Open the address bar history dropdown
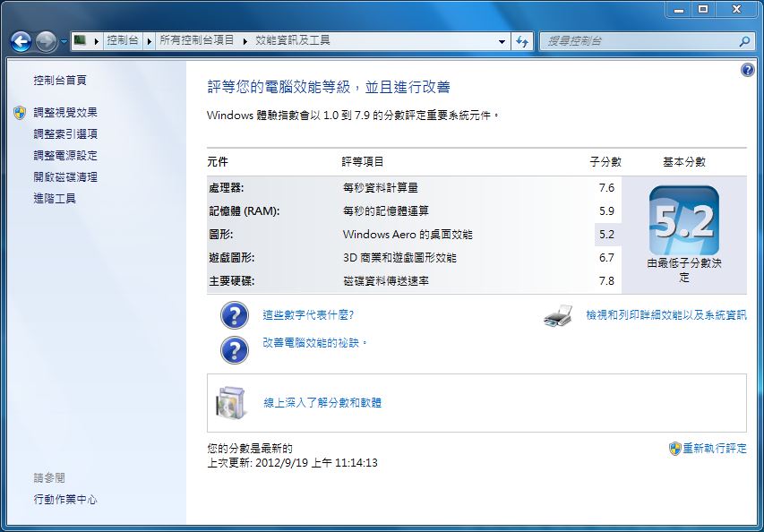The width and height of the screenshot is (764, 532). [502, 42]
